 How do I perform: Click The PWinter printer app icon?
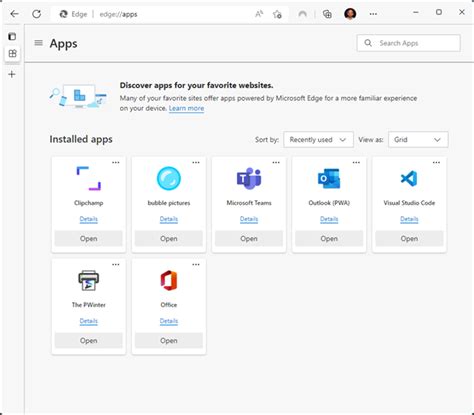point(89,280)
